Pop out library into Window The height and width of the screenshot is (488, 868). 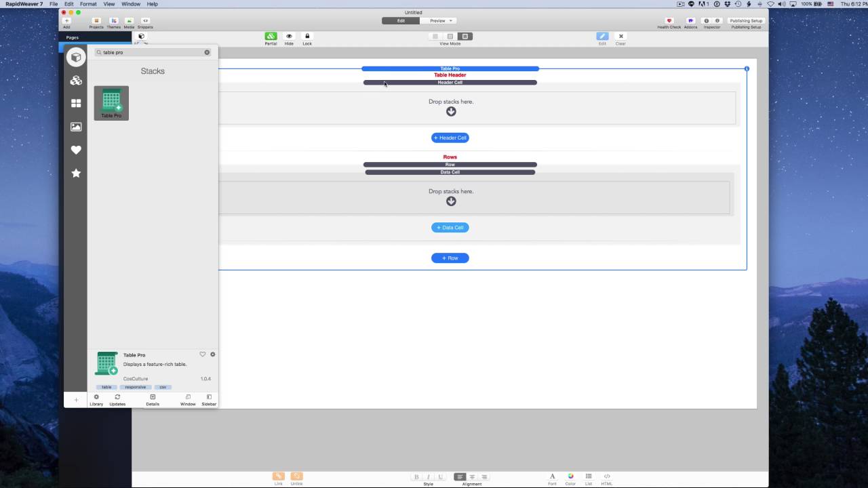click(x=188, y=397)
